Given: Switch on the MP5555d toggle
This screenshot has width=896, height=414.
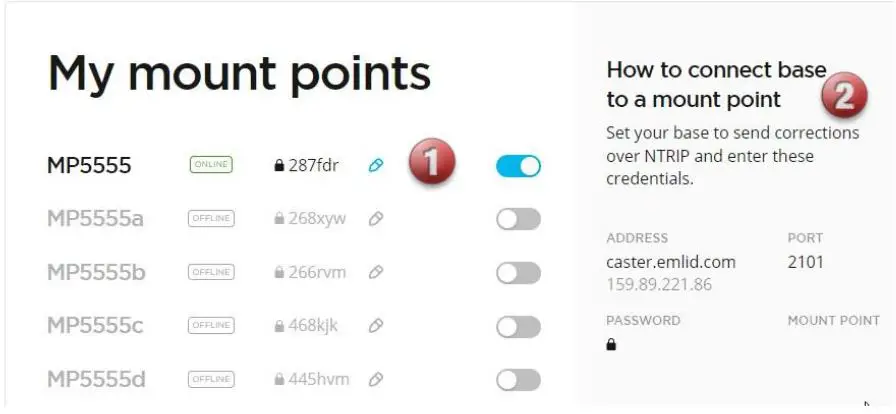Looking at the screenshot, I should 518,380.
